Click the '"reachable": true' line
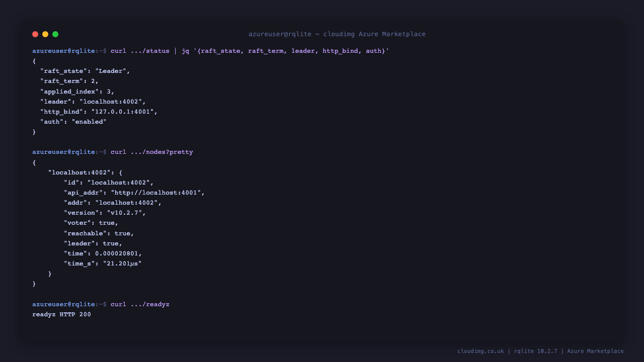The width and height of the screenshot is (644, 362). 99,233
